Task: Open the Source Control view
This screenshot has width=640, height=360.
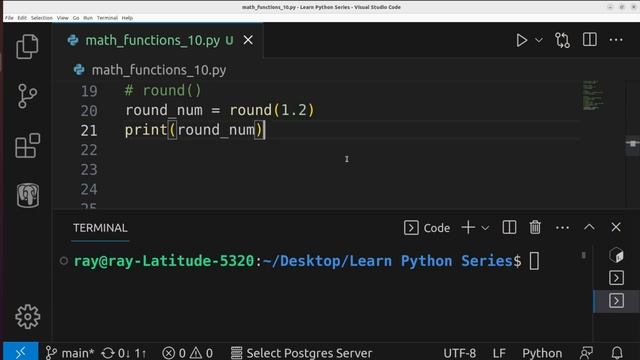Action: coord(27,96)
